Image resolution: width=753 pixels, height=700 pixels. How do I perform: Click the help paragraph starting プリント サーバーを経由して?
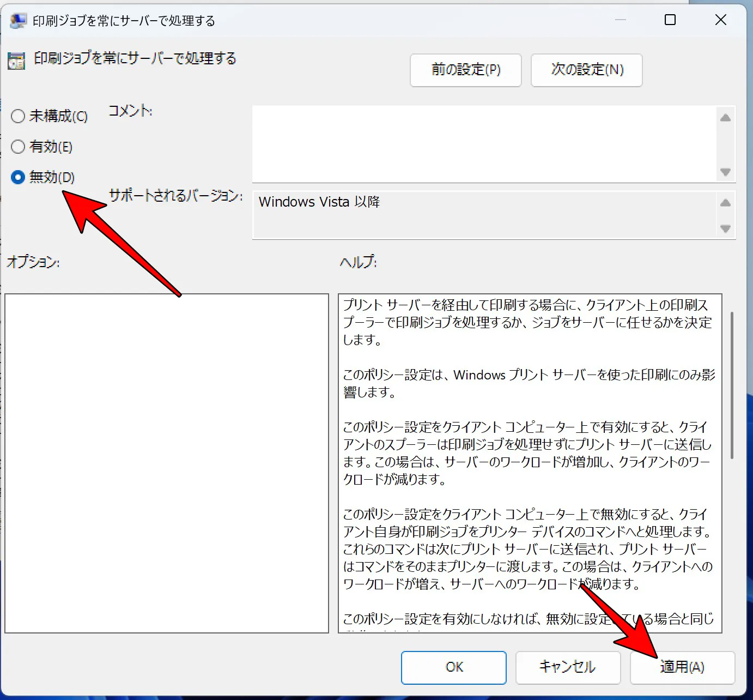click(x=527, y=322)
